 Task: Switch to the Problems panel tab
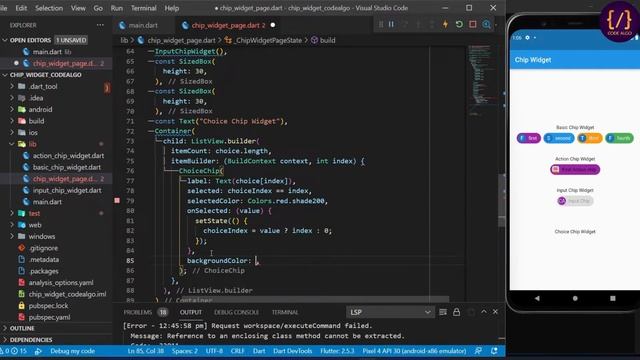(138, 312)
